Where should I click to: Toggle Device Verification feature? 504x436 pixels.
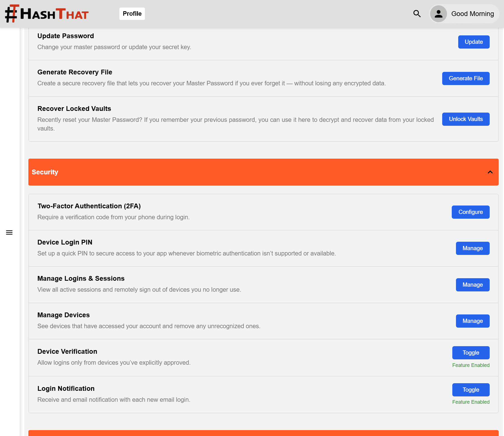pyautogui.click(x=471, y=353)
